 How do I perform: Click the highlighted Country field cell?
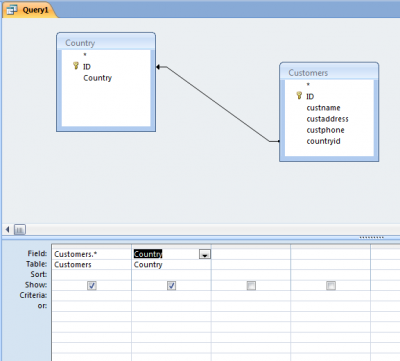(x=171, y=254)
